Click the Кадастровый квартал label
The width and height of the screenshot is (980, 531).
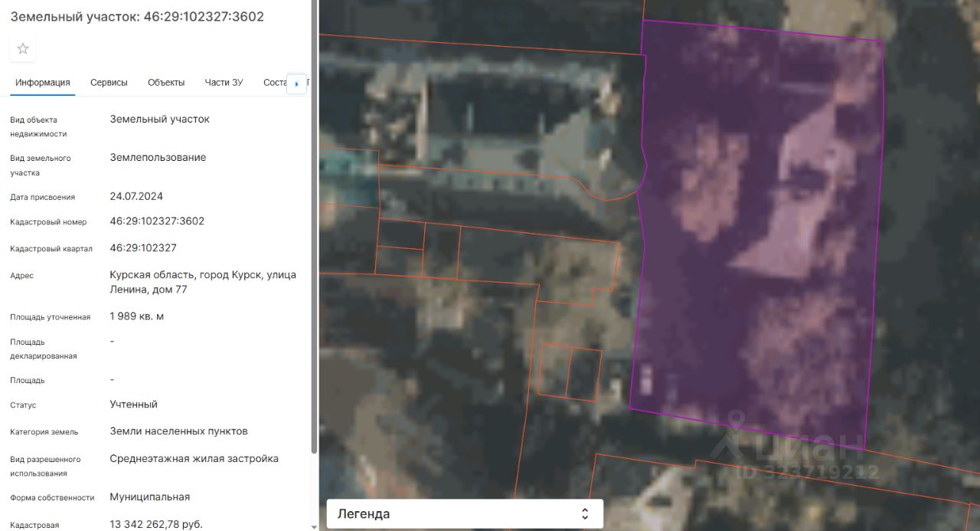pyautogui.click(x=51, y=249)
